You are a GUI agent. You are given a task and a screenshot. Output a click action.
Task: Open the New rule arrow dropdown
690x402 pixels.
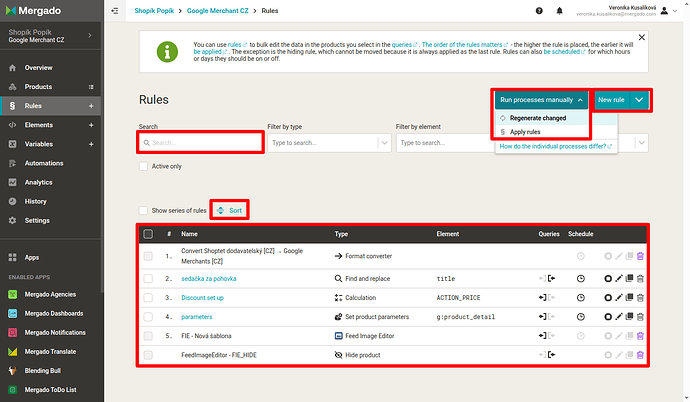pyautogui.click(x=639, y=100)
